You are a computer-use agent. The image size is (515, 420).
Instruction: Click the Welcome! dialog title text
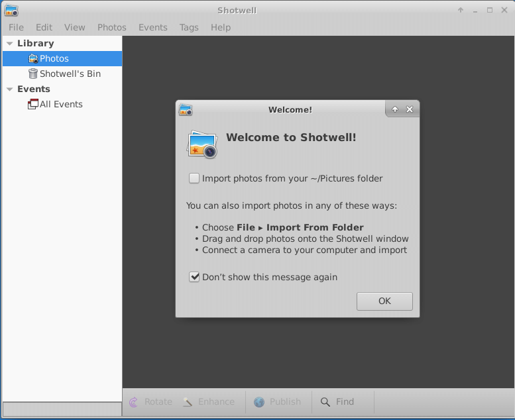tap(290, 110)
